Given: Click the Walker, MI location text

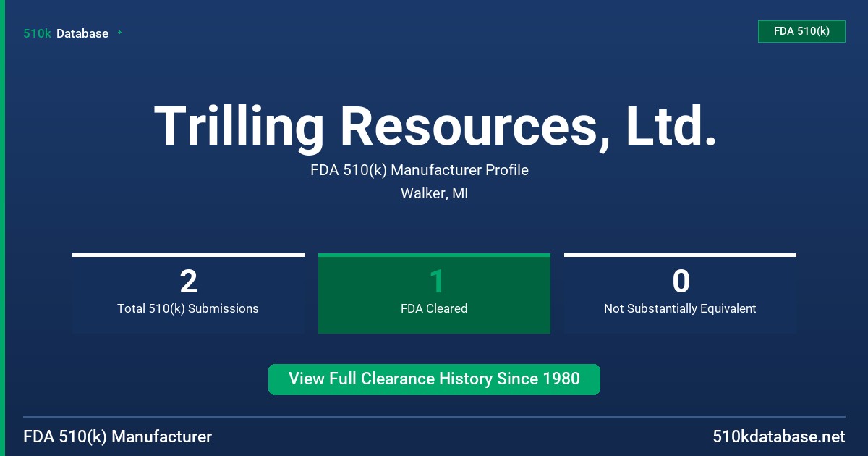Looking at the screenshot, I should [434, 194].
